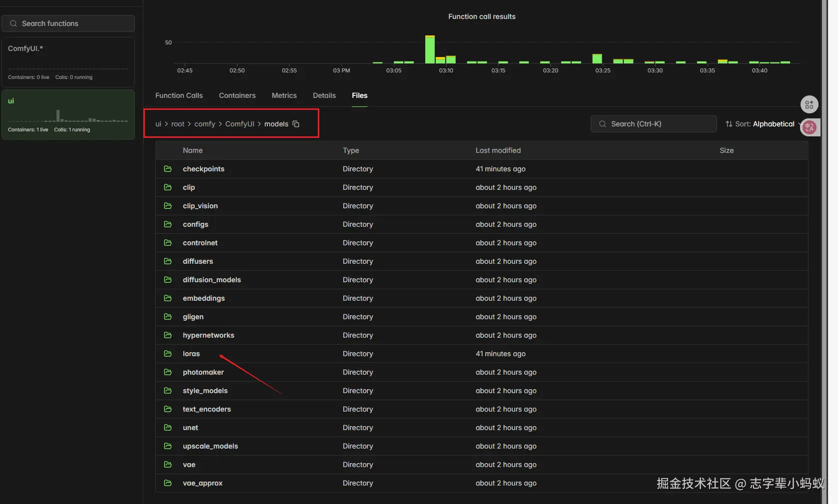Click '41 minutes ago' in the checkpoints row

click(x=501, y=169)
